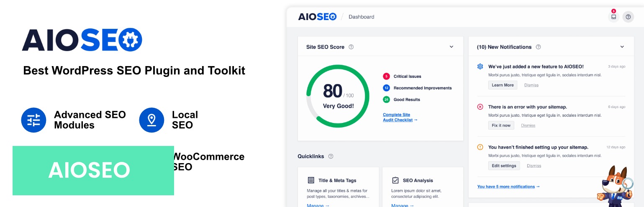The image size is (644, 207).
Task: Click the SEO Analysis clipboard icon
Action: pos(395,180)
